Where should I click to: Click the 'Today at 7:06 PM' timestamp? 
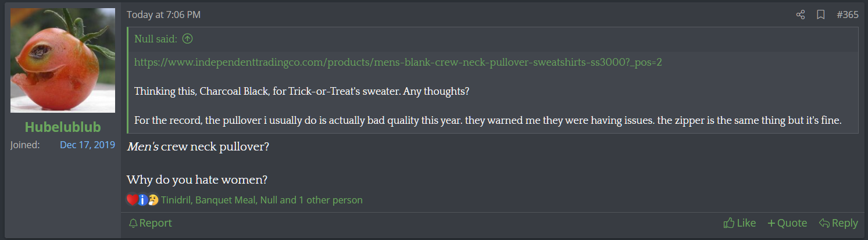point(163,15)
